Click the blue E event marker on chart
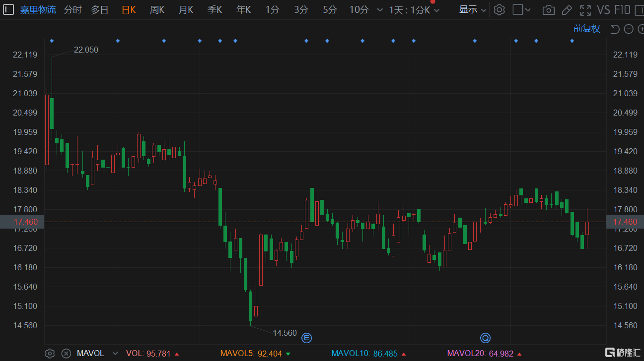Image resolution: width=644 pixels, height=361 pixels. pos(307,338)
